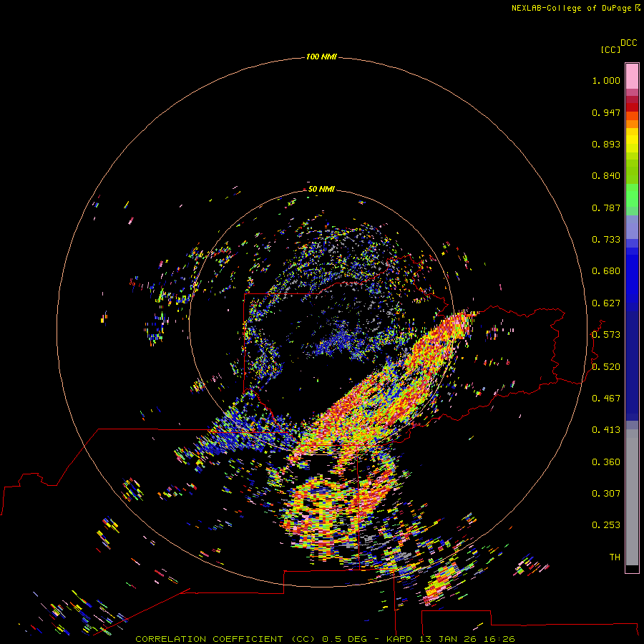Click the 0.680 color scale value
The image size is (644, 644).
606,271
